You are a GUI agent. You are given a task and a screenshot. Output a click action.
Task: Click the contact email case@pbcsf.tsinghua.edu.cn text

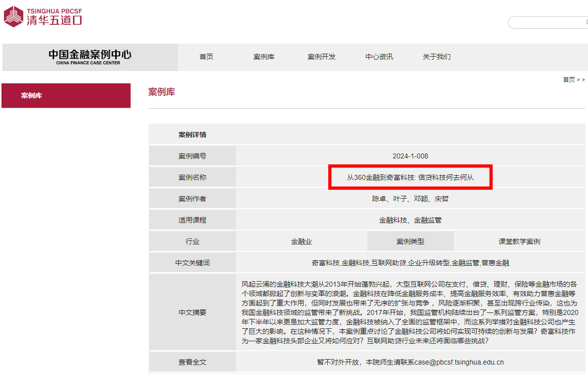(x=459, y=363)
